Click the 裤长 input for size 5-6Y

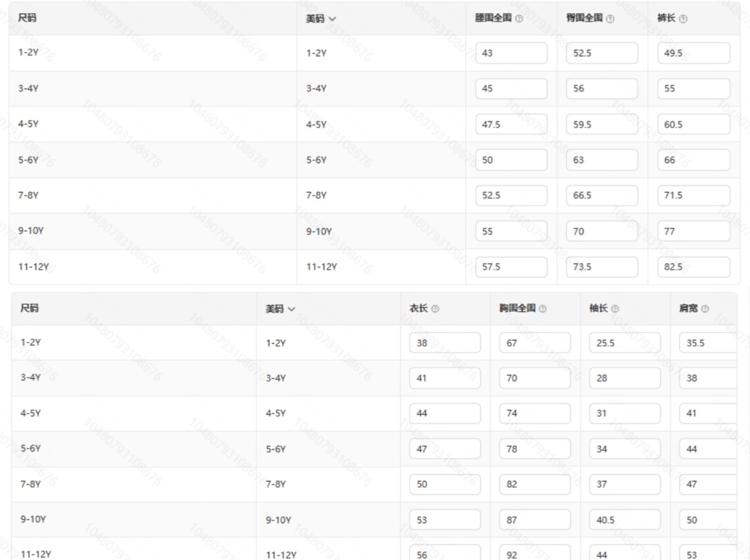pyautogui.click(x=694, y=160)
